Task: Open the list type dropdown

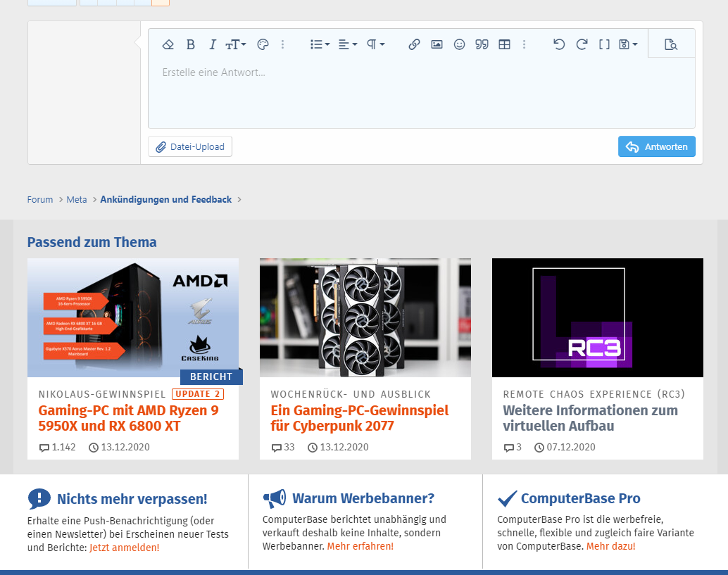Action: point(320,44)
